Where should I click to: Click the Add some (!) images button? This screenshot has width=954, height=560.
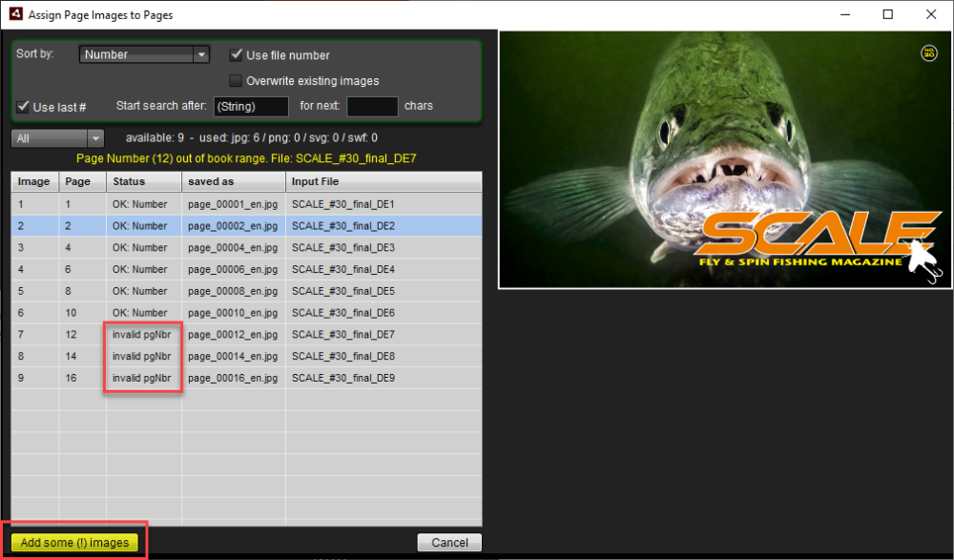point(74,542)
